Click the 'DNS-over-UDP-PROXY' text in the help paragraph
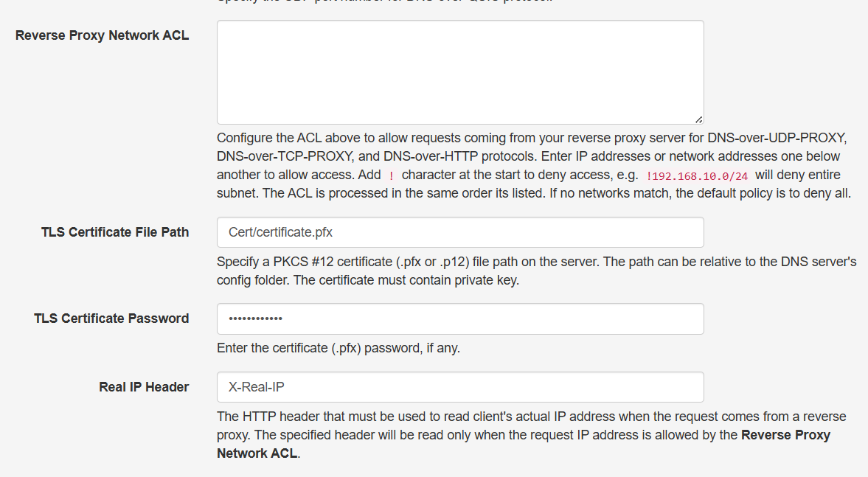This screenshot has width=868, height=477. tap(774, 138)
